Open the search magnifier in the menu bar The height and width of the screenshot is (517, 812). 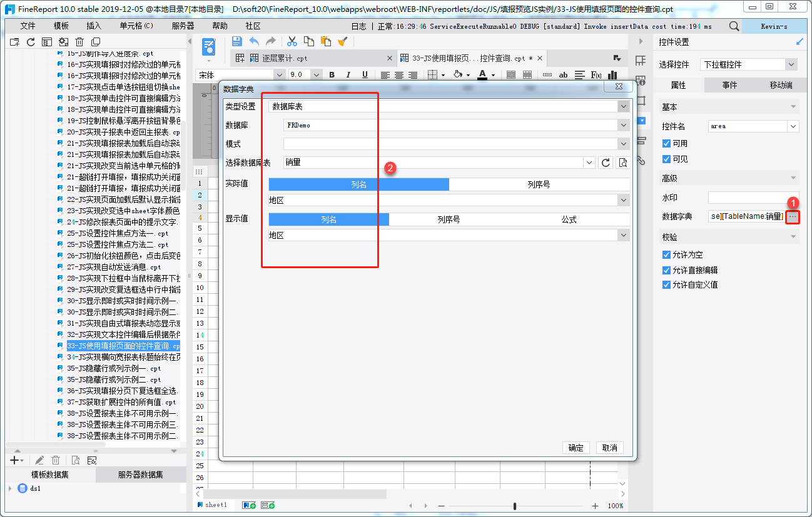734,26
